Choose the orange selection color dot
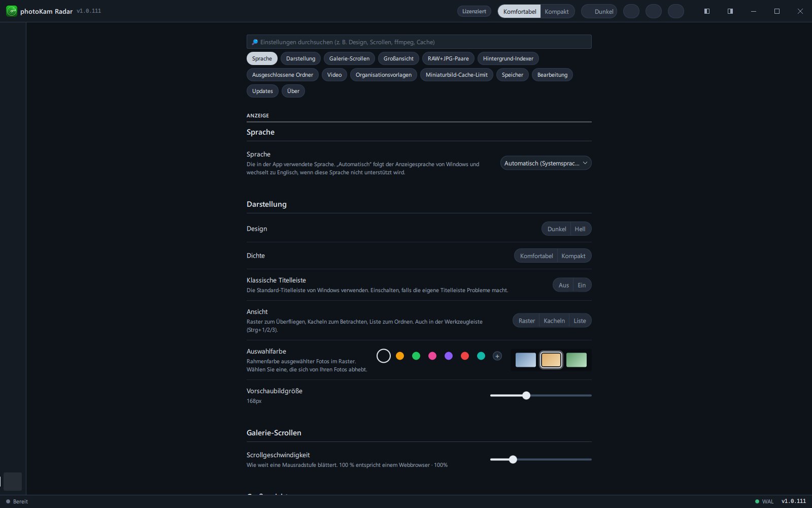 pos(400,356)
